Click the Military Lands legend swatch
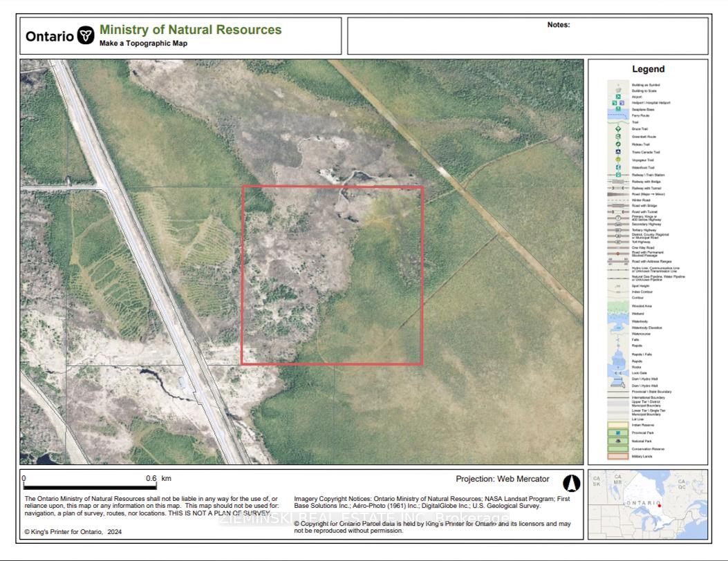 click(x=618, y=457)
